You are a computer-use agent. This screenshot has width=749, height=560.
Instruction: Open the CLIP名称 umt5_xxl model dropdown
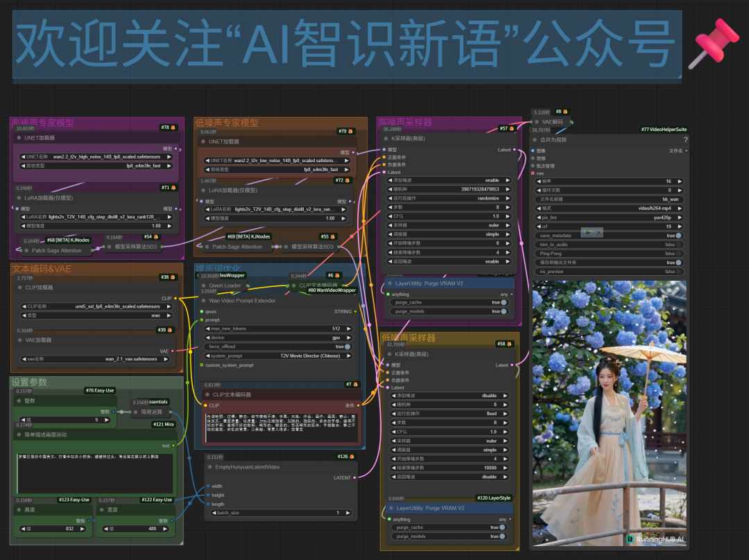point(96,306)
